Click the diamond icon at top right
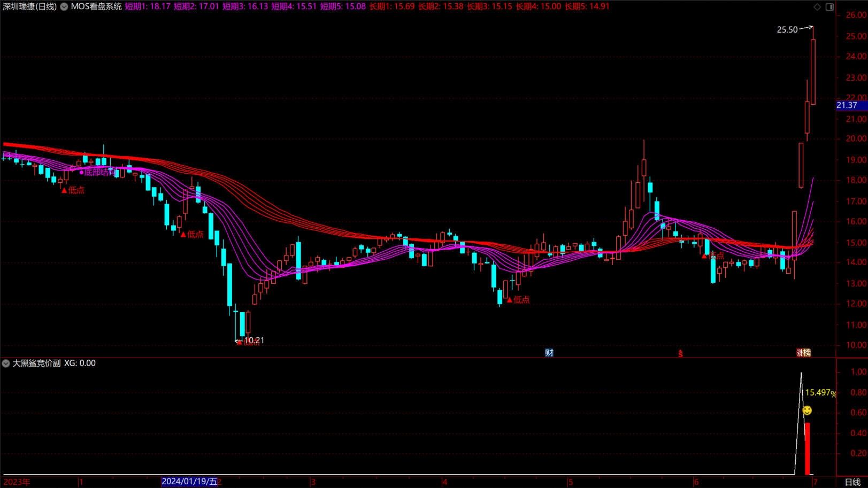The height and width of the screenshot is (488, 868). click(x=817, y=7)
